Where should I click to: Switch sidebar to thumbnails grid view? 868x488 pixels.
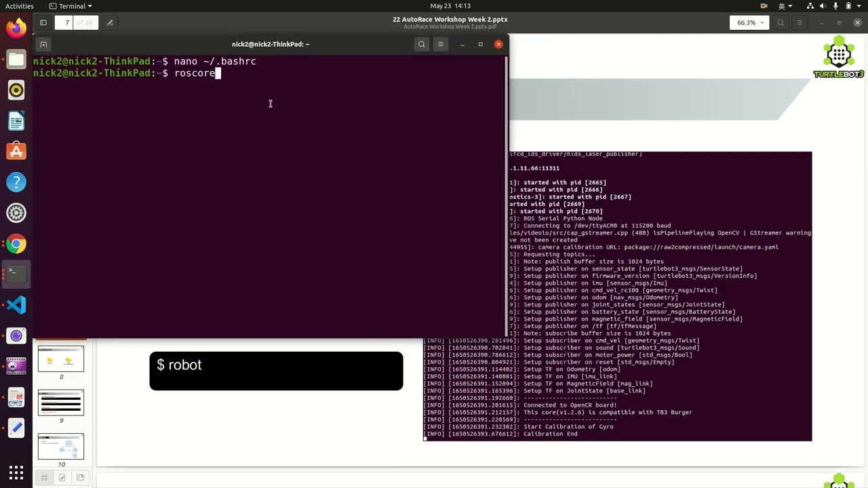44,478
